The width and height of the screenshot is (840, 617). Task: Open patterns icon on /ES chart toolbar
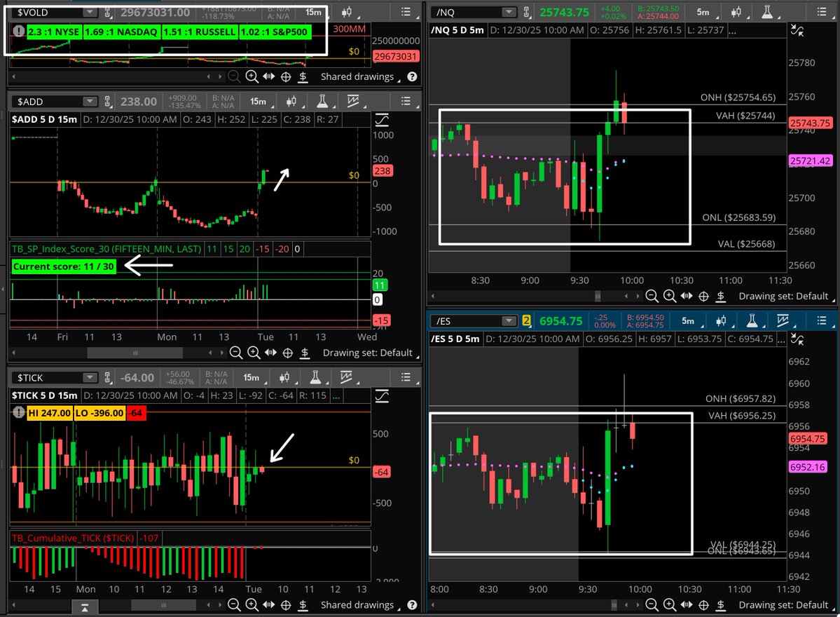point(783,320)
